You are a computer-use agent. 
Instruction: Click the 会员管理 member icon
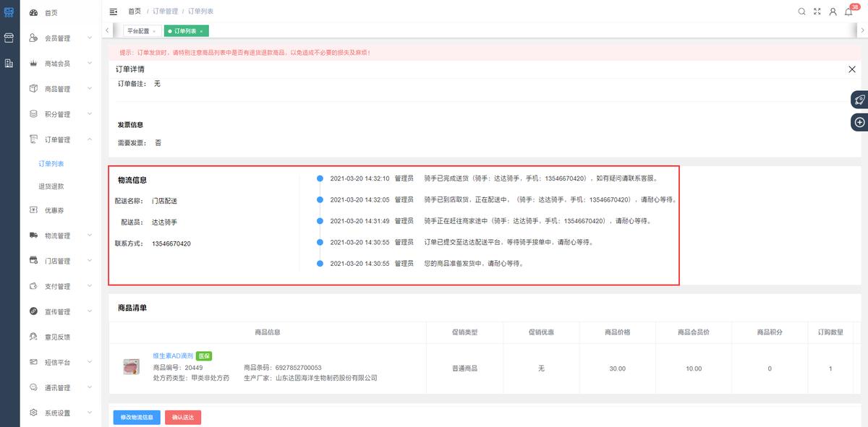pos(33,38)
